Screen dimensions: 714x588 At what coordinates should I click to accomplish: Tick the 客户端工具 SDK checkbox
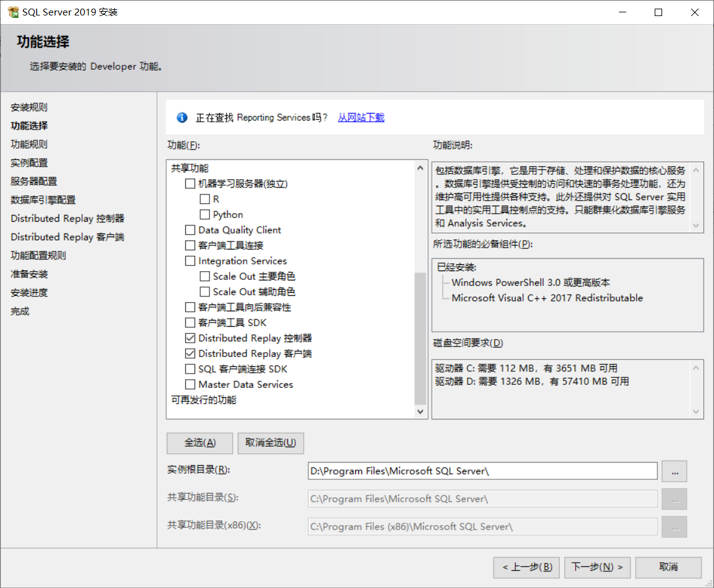pyautogui.click(x=190, y=323)
